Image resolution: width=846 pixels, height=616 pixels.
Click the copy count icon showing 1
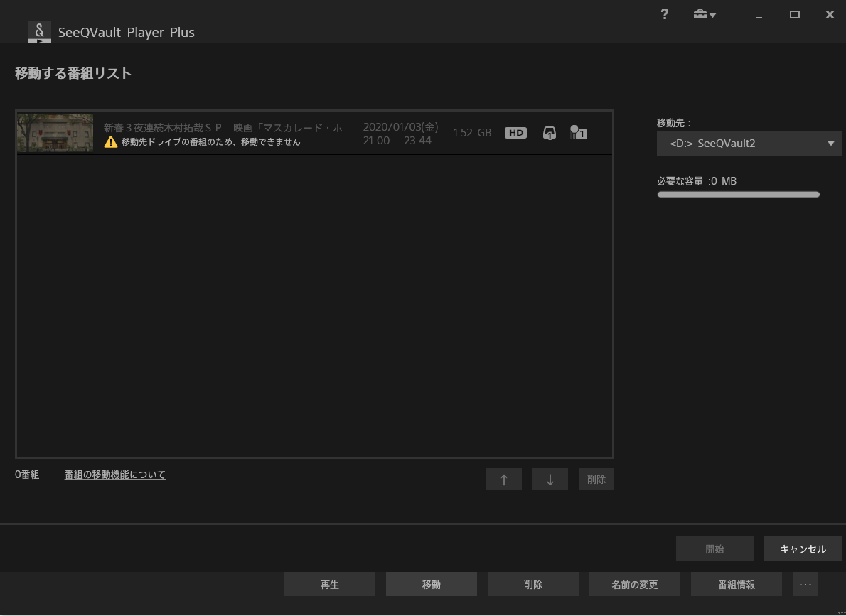578,133
